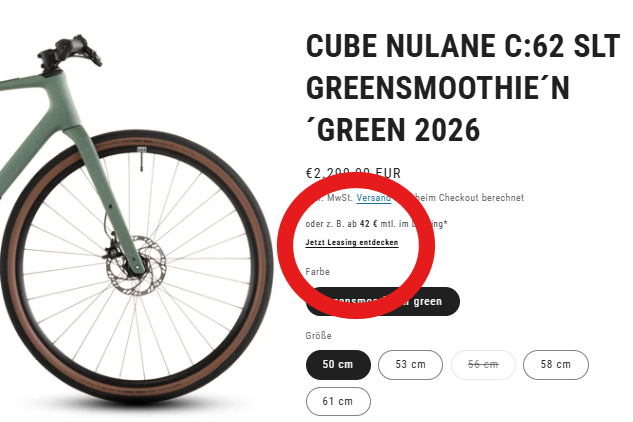Click the crossed-out 56 cm size
This screenshot has width=633, height=422.
483,365
